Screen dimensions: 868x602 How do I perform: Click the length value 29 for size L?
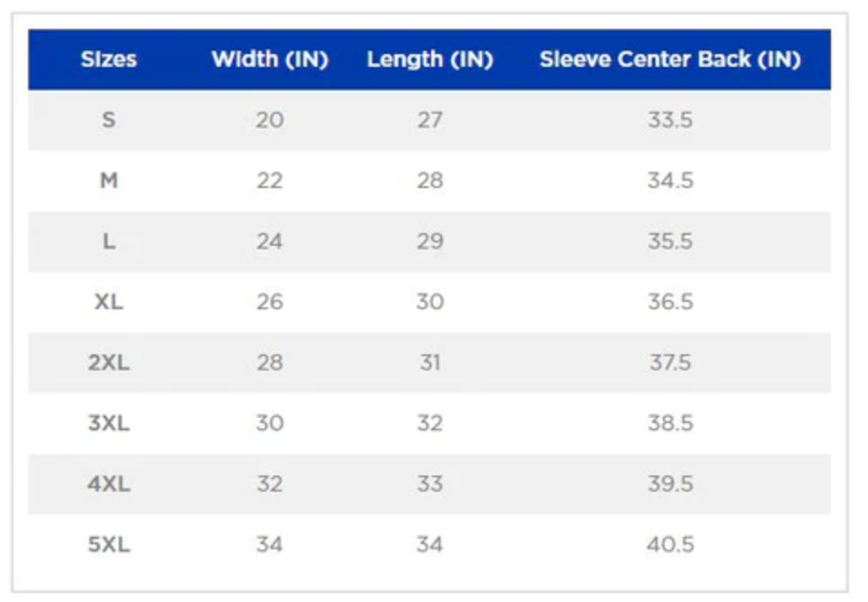click(429, 241)
